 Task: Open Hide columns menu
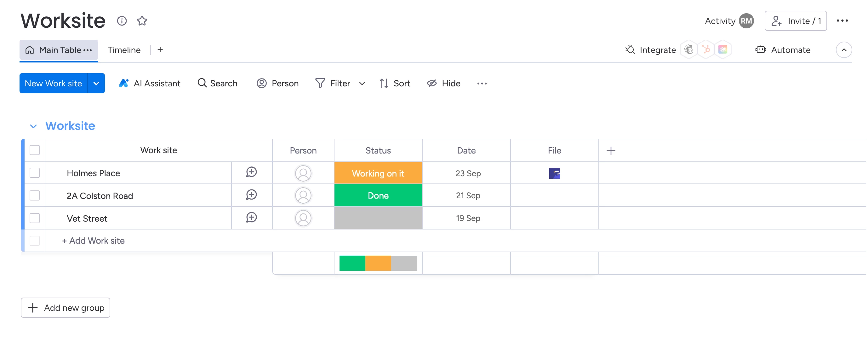pos(444,83)
